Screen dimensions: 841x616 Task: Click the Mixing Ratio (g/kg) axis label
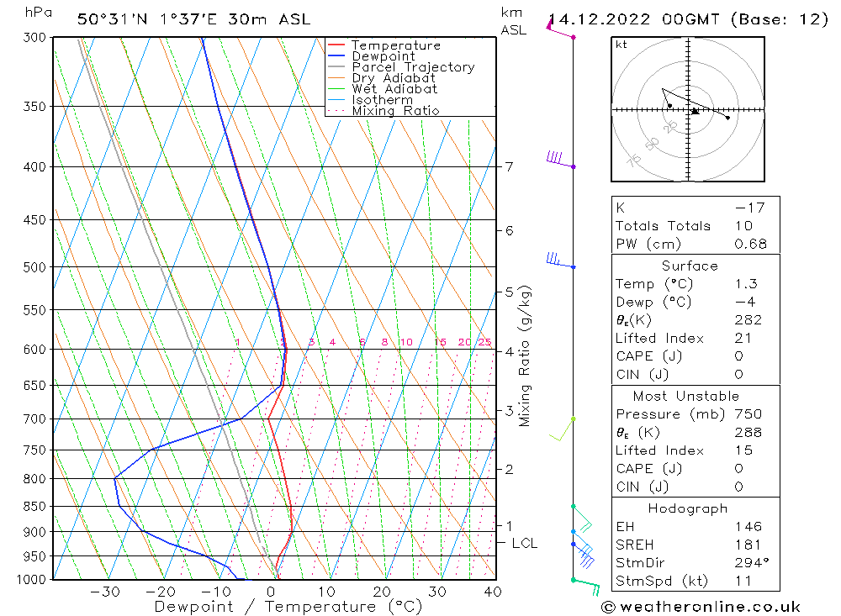[525, 356]
